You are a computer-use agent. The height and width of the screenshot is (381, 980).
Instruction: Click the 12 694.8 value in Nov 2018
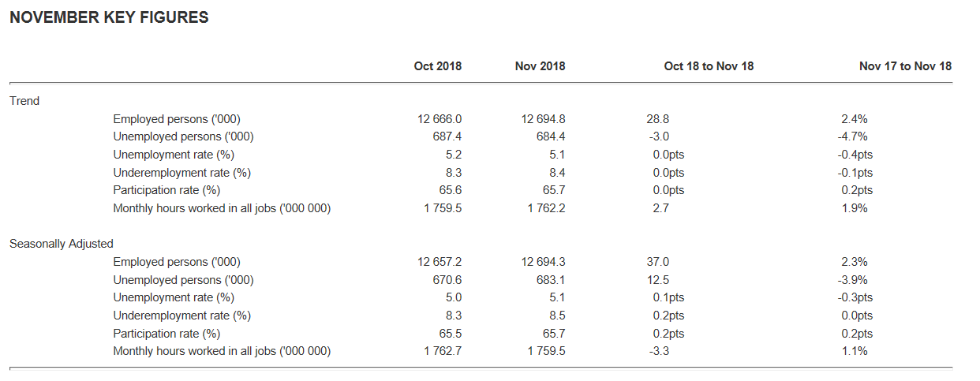click(x=543, y=119)
